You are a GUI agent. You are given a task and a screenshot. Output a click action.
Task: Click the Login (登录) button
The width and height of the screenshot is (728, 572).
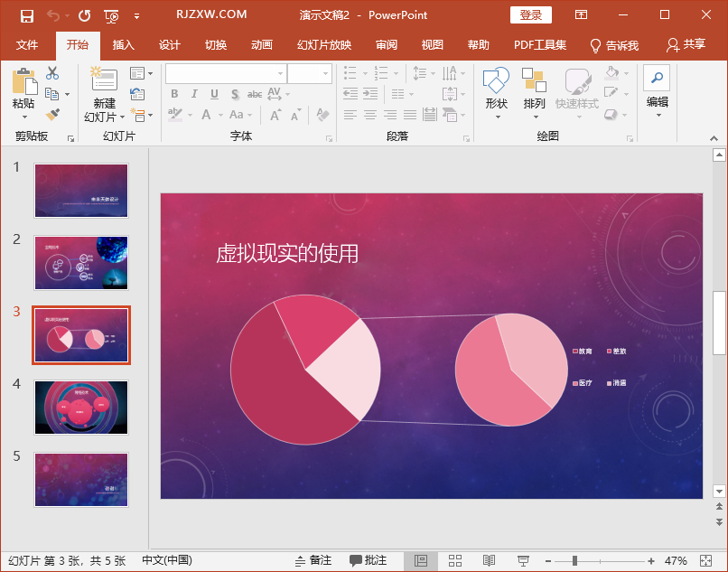pyautogui.click(x=531, y=14)
